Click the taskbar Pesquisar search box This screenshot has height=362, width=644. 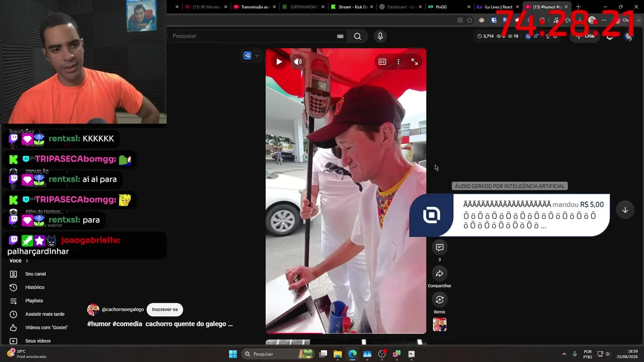(277, 354)
